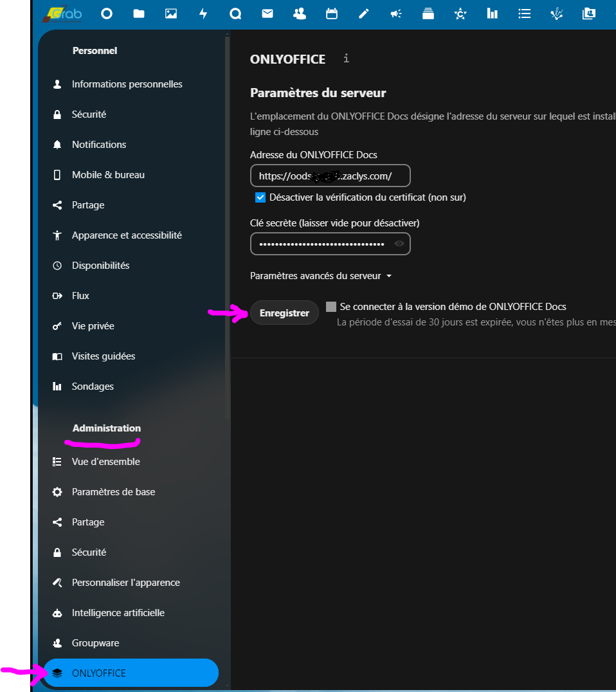Open the Contacts app icon
Viewport: 616px width, 692px height.
[300, 14]
